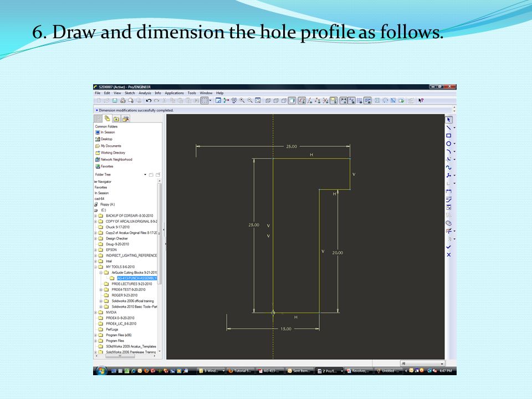532x399 pixels.
Task: Open the Favorites navigator tab icon
Action: 116,119
